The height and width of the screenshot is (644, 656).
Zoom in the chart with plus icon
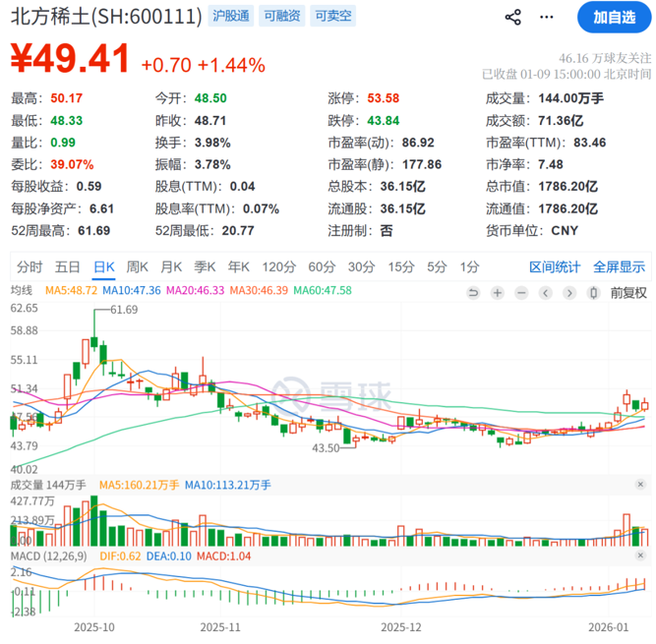[498, 292]
